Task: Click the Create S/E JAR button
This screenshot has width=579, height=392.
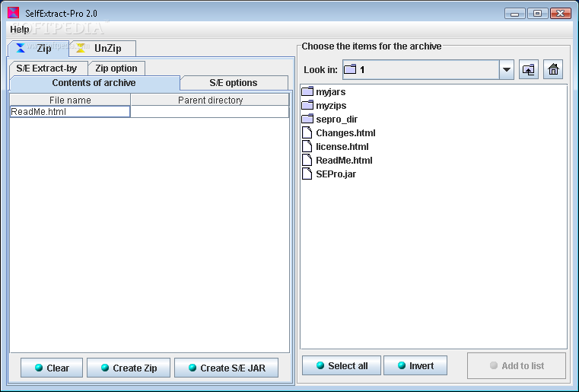Action: tap(227, 368)
